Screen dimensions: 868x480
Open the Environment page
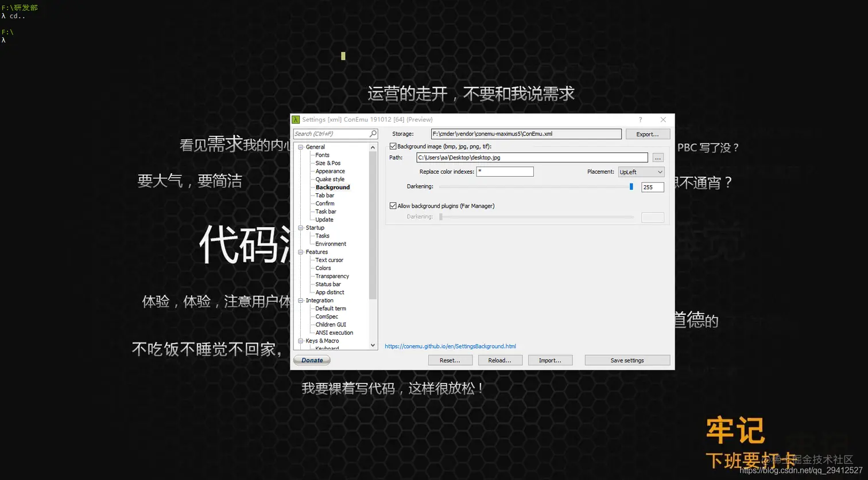pos(331,244)
